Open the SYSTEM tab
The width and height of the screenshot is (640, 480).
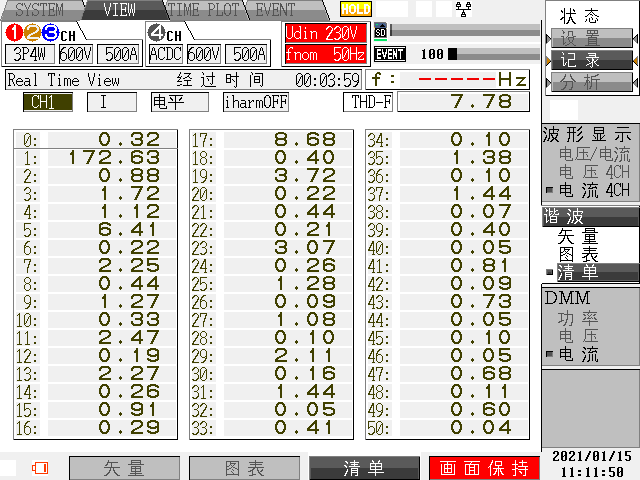click(40, 10)
